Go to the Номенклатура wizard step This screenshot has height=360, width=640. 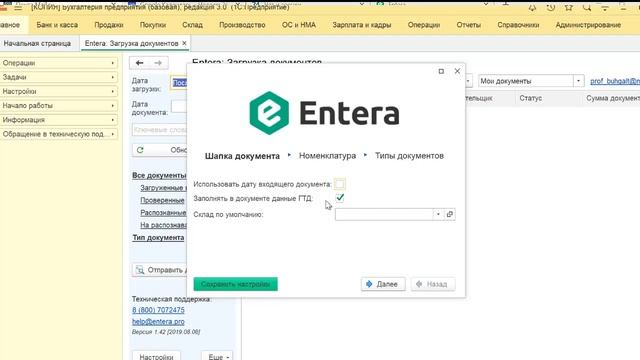pos(327,156)
